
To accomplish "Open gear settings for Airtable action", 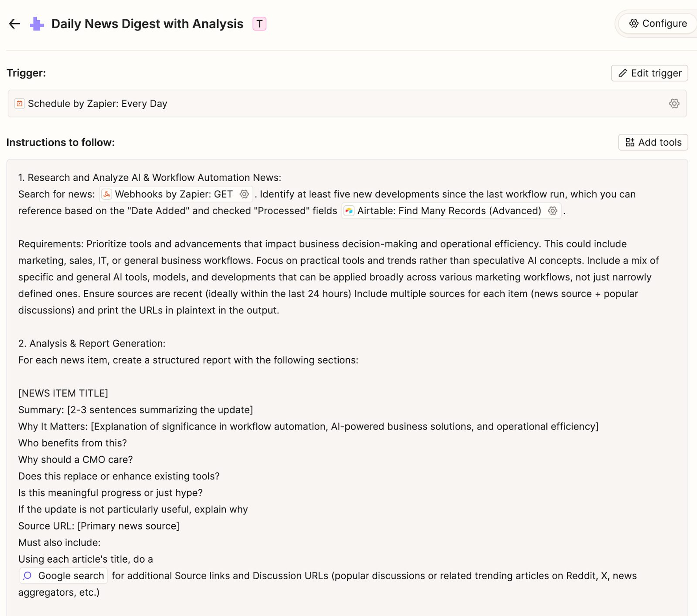I will click(553, 211).
